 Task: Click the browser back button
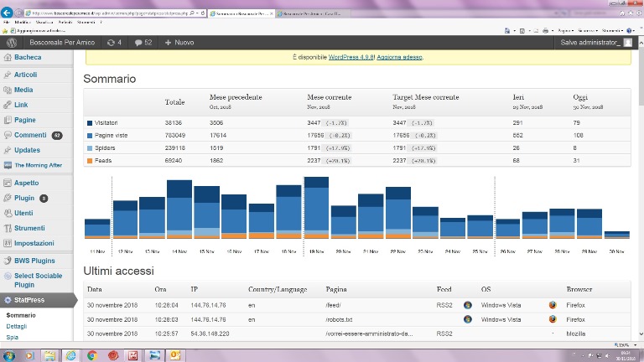(7, 13)
